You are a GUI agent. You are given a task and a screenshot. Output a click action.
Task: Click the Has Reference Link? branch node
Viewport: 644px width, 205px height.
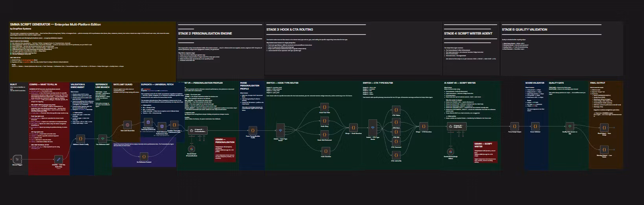click(x=102, y=139)
